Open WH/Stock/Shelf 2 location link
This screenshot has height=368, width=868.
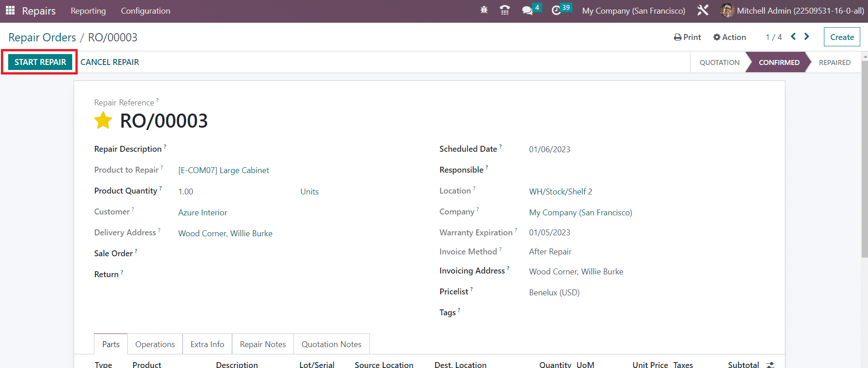coord(560,192)
